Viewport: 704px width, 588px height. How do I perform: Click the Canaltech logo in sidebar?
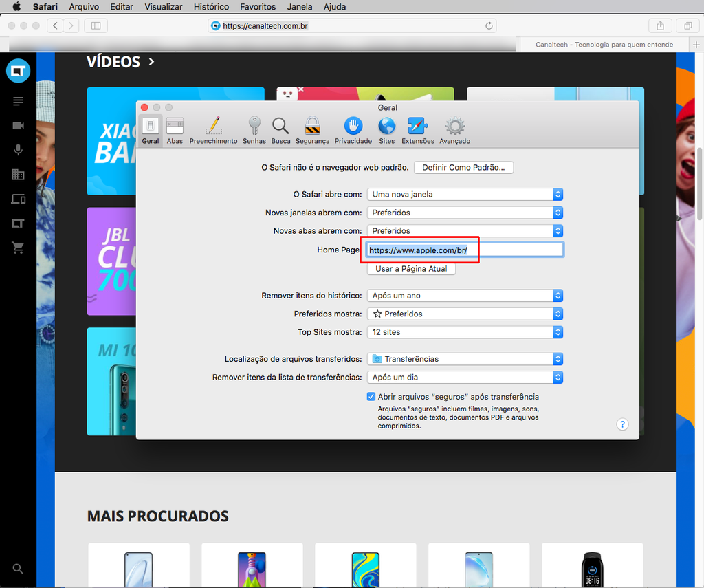(x=18, y=71)
